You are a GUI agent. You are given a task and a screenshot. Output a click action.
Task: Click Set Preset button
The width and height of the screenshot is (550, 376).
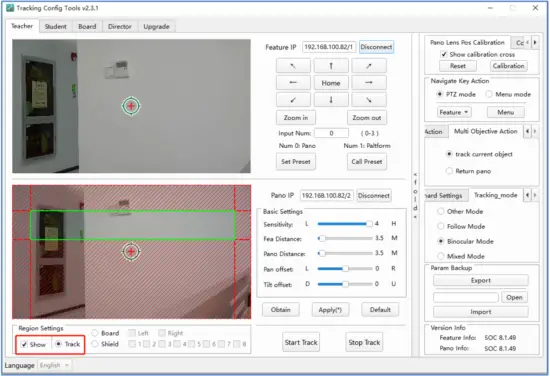pos(296,162)
